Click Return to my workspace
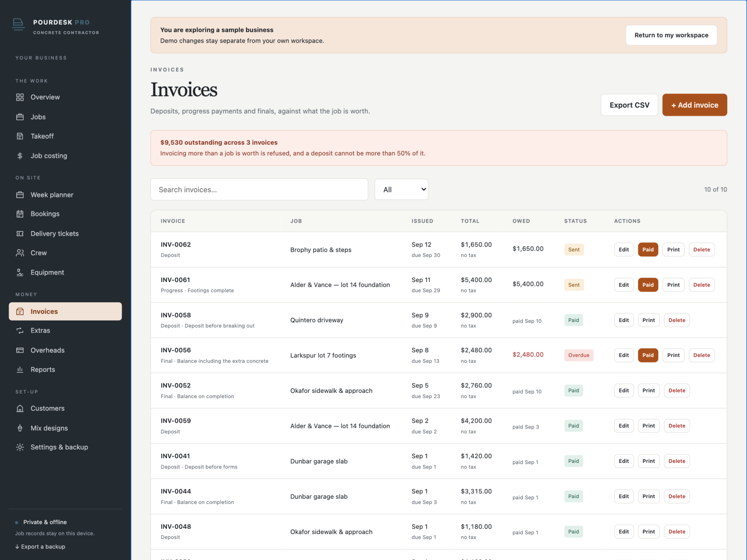 (671, 35)
